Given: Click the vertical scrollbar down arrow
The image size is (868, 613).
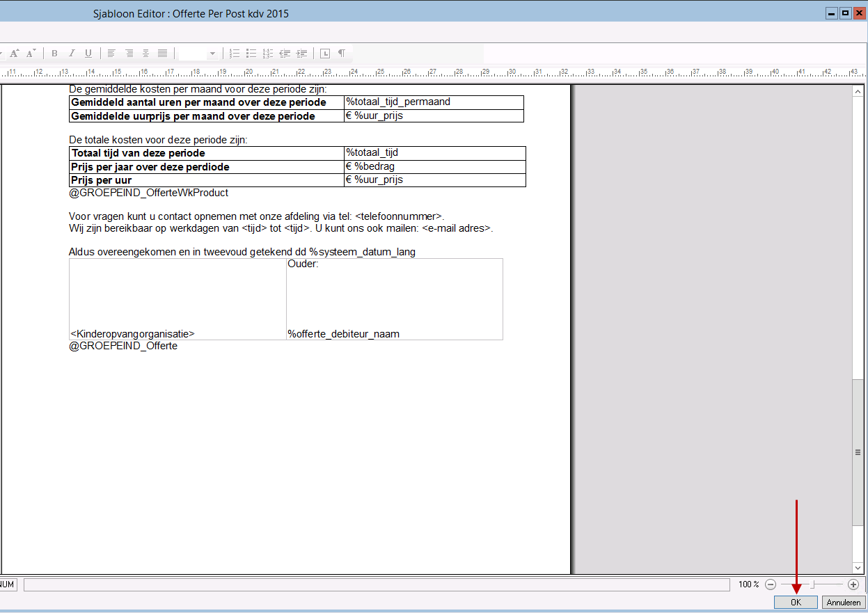Looking at the screenshot, I should pyautogui.click(x=858, y=568).
